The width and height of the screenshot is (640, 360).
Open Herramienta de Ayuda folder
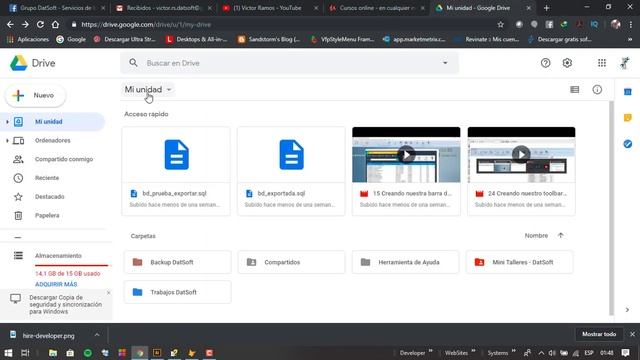[x=405, y=262]
